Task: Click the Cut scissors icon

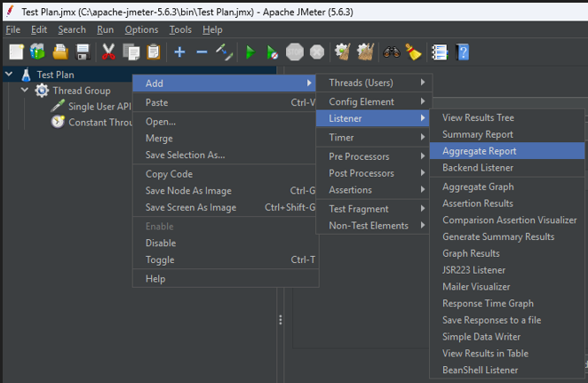Action: (108, 52)
